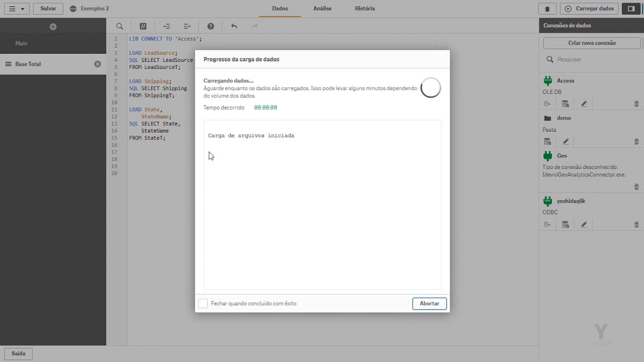Click the drag handle icon of Base Total
Screen dimensions: 644x362
point(8,64)
